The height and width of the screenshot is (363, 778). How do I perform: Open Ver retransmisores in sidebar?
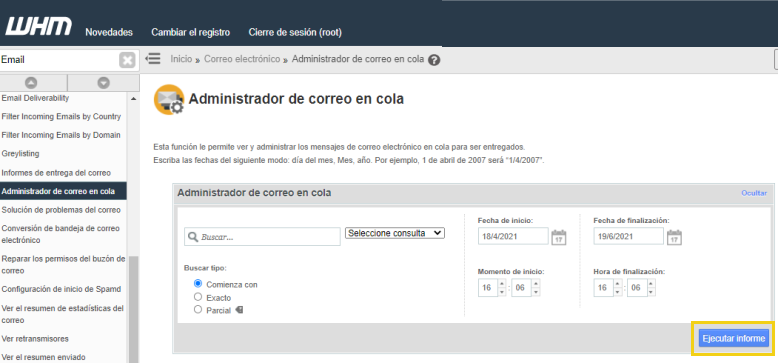(x=35, y=339)
